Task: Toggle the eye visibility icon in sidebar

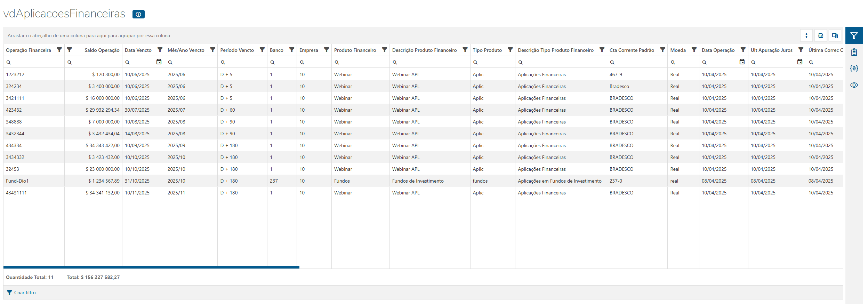Action: [854, 85]
